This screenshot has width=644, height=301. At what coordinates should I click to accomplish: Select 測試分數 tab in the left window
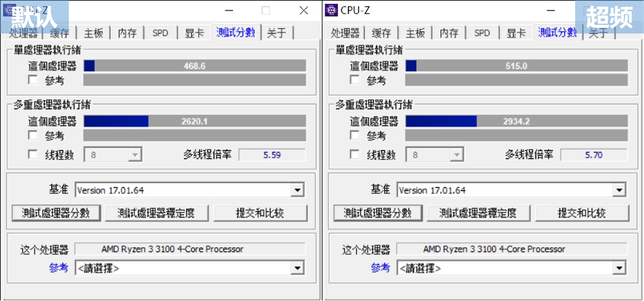click(x=236, y=32)
